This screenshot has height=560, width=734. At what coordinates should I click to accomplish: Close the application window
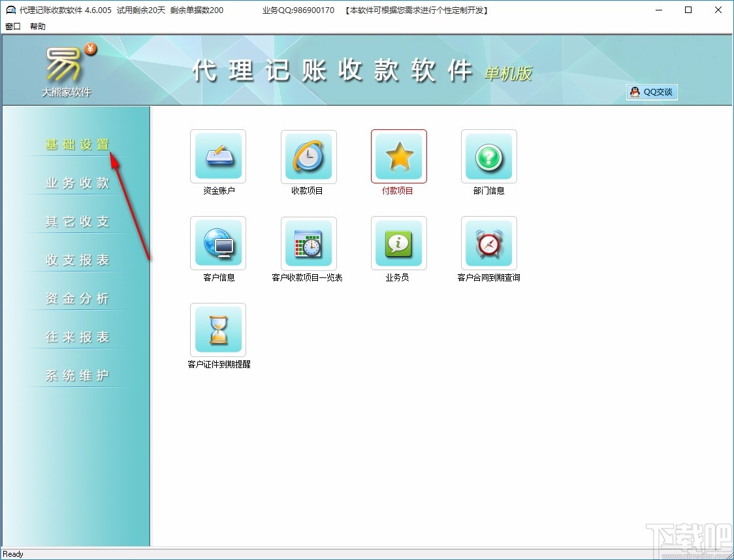(718, 10)
